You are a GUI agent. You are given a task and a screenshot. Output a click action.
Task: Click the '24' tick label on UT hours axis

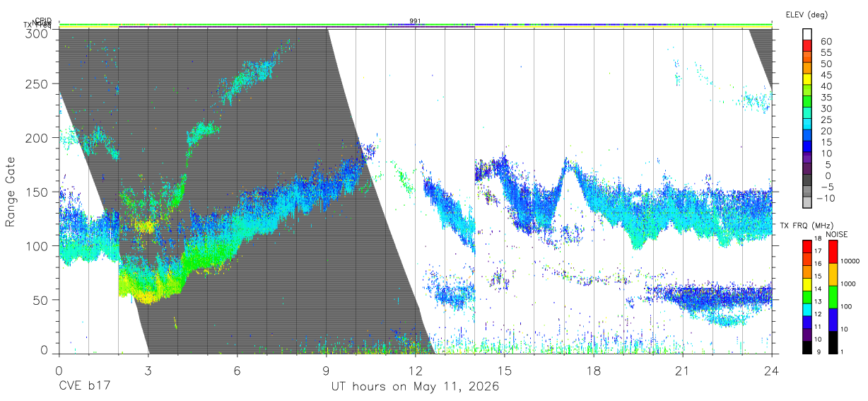coord(772,371)
